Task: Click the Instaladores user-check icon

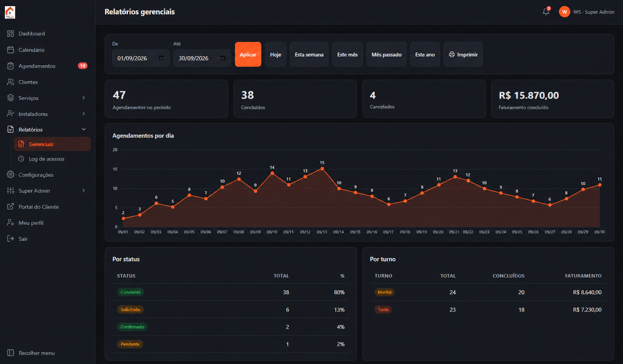Action: (11, 114)
